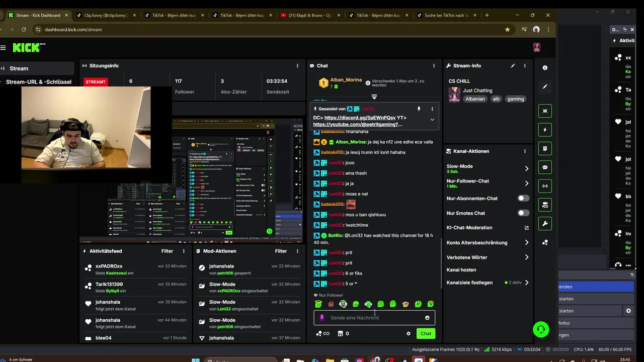Viewport: 644px width, 362px height.
Task: Open the Kanal-Aktionen panel options menu
Action: coord(525,151)
